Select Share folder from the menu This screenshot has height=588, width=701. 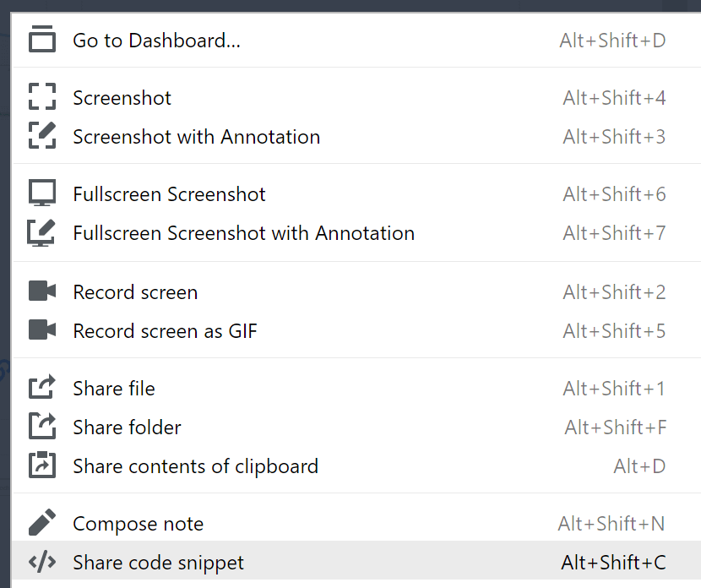point(356,427)
